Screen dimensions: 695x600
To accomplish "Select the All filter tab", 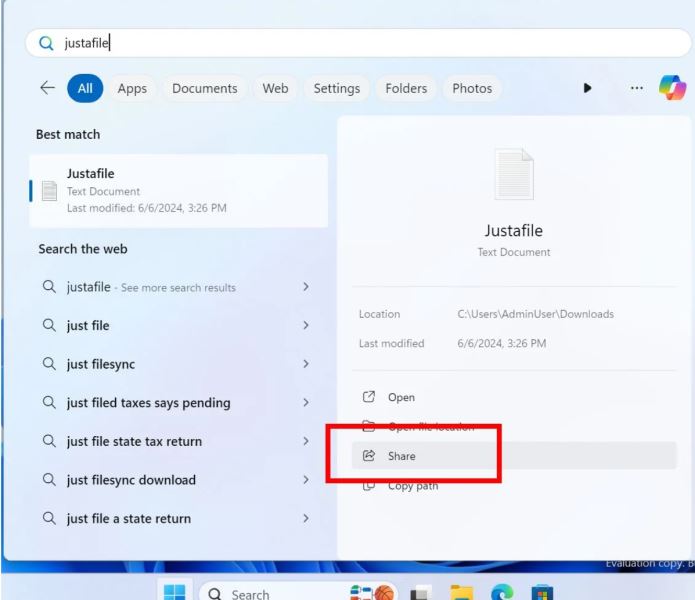I will click(85, 88).
